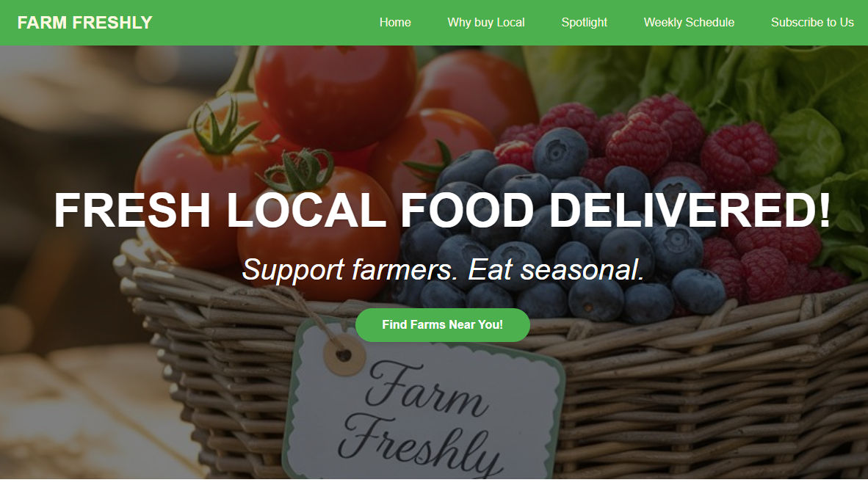Click the FRESH LOCAL FOOD DELIVERED! headline
868x488 pixels.
pyautogui.click(x=442, y=211)
